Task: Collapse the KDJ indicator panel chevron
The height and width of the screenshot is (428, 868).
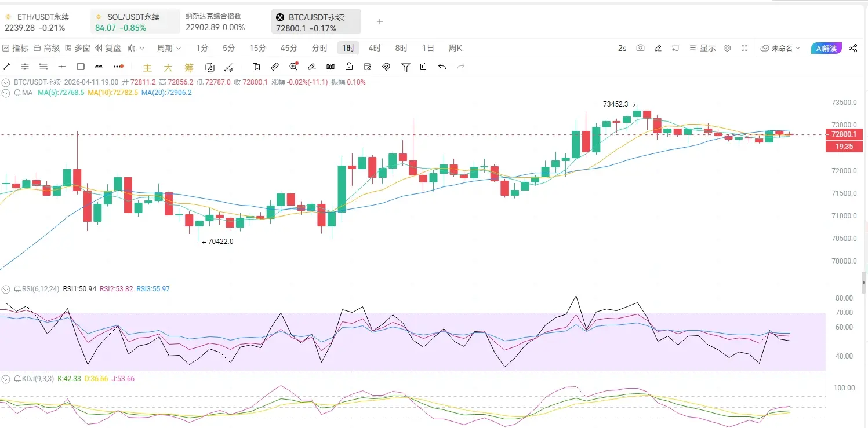Action: (6, 379)
